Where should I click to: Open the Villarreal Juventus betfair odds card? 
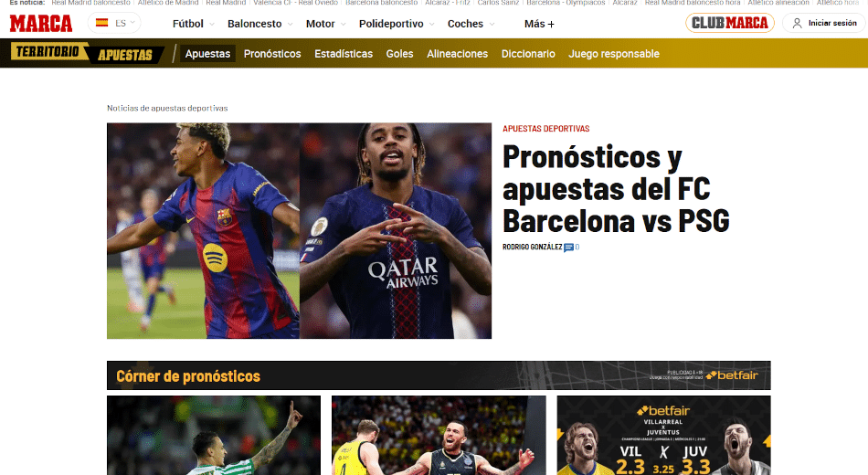[x=663, y=435]
